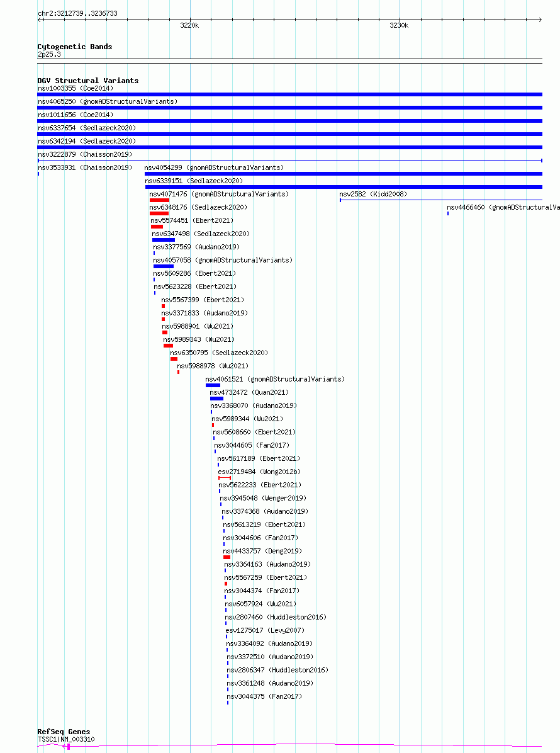This screenshot has height=753, width=560.
Task: Open nsv3044605 (Fan2017) variant
Action: 252,445
